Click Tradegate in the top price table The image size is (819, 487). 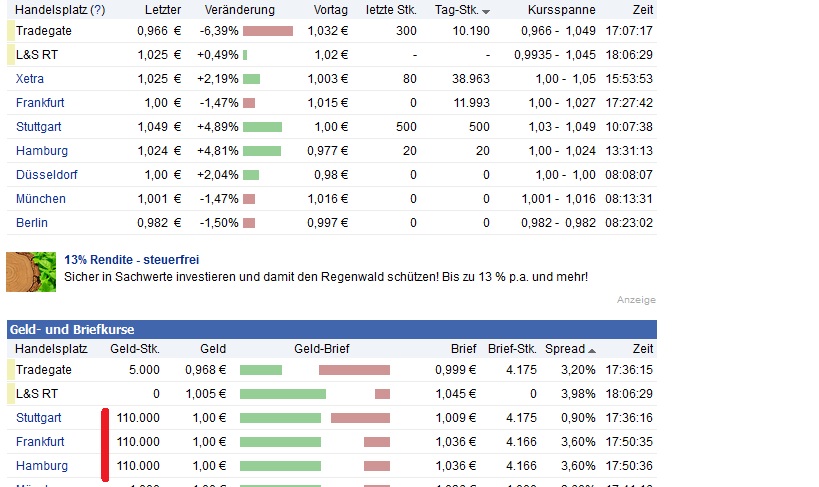44,31
